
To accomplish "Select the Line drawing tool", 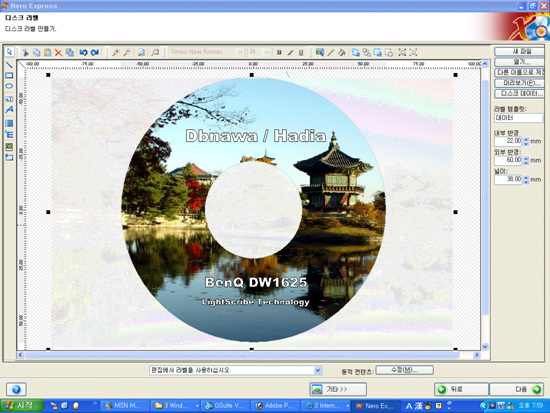I will pyautogui.click(x=9, y=65).
